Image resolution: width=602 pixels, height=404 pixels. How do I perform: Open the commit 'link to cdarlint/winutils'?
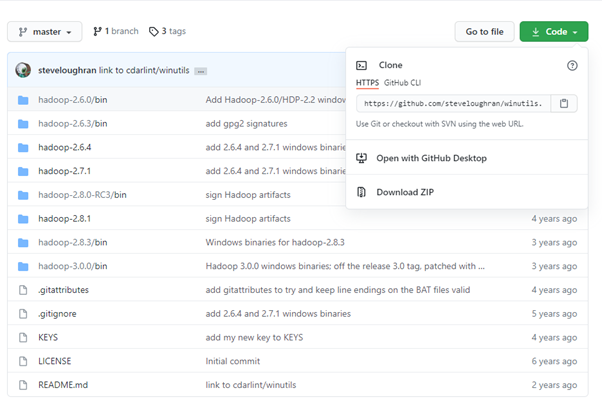click(x=144, y=70)
